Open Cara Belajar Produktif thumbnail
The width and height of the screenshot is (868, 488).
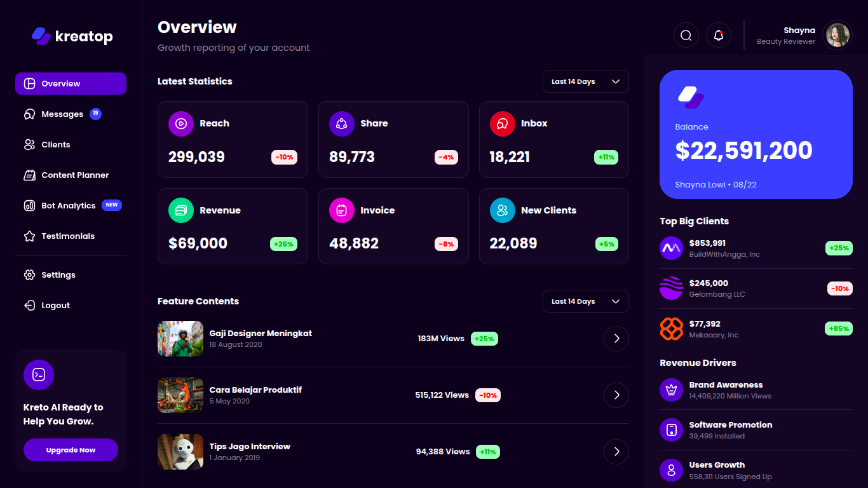coord(180,395)
